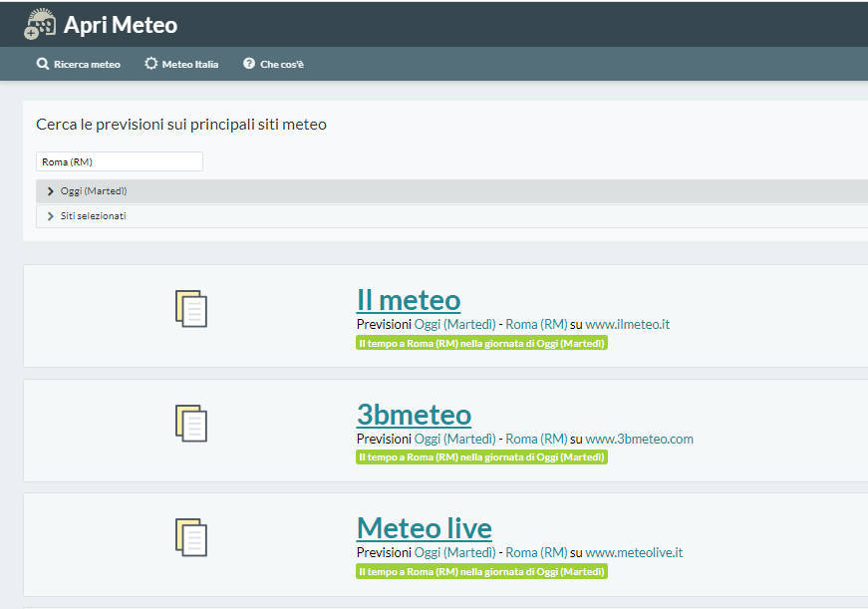Open the Il meteo heading link

click(x=409, y=300)
